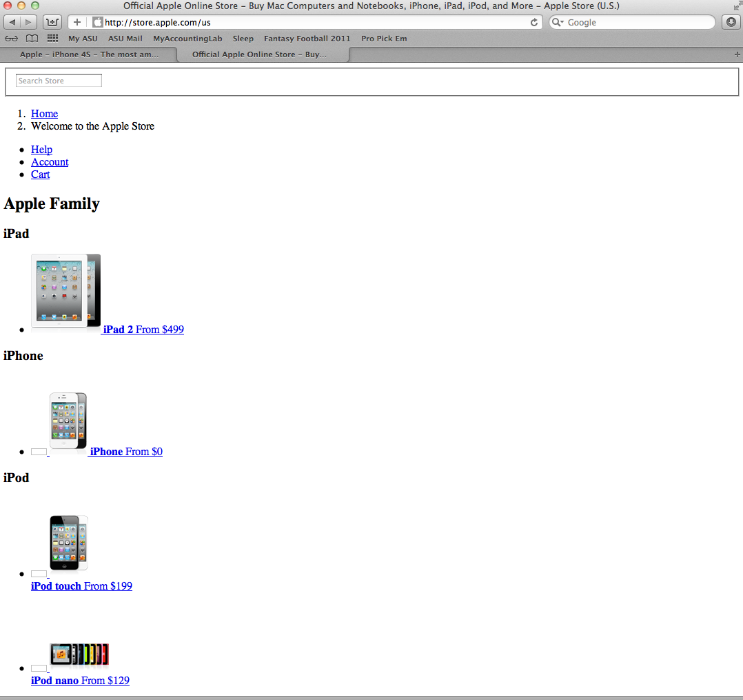Viewport: 743px width, 700px height.
Task: Open the iPod nano From $129 link
Action: click(80, 681)
